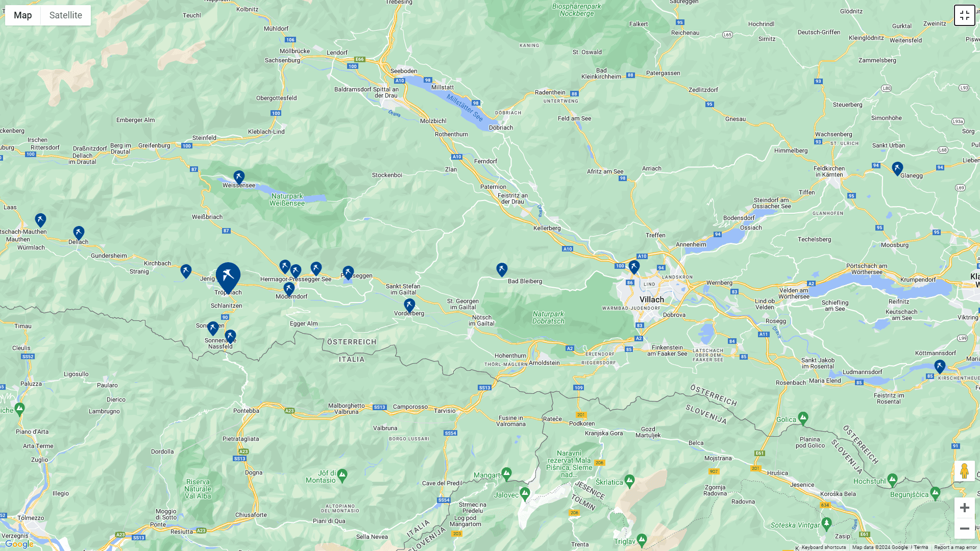Open the large marker at Tröpolach
Screen dimensions: 980x551
pos(228,278)
